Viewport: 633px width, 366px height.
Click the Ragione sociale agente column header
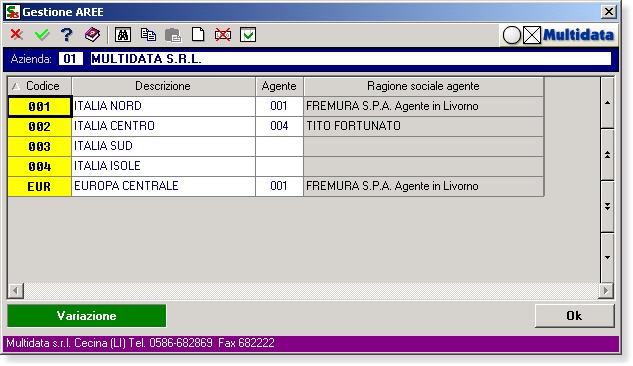coord(423,86)
